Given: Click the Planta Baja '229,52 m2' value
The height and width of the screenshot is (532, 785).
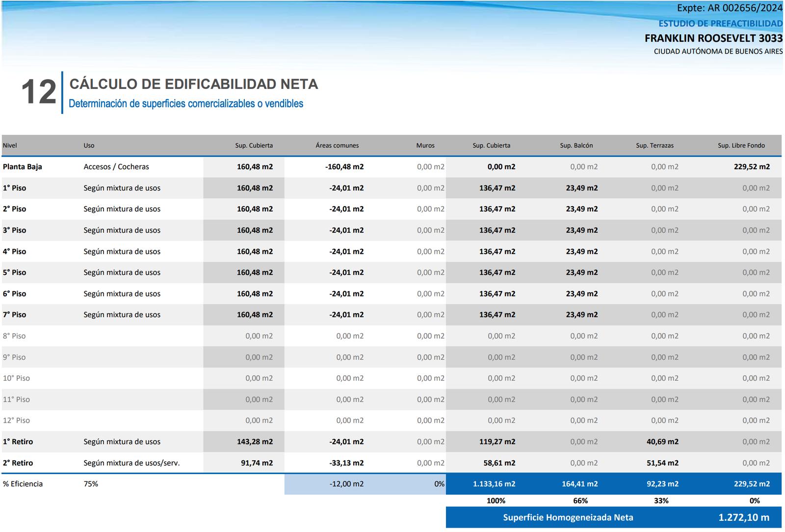Looking at the screenshot, I should (752, 167).
